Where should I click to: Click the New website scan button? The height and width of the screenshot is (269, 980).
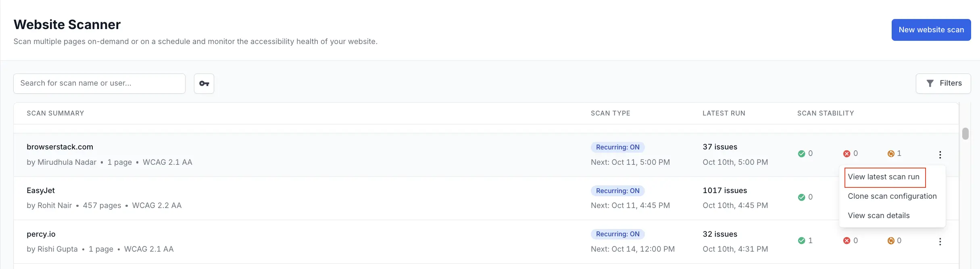tap(931, 30)
